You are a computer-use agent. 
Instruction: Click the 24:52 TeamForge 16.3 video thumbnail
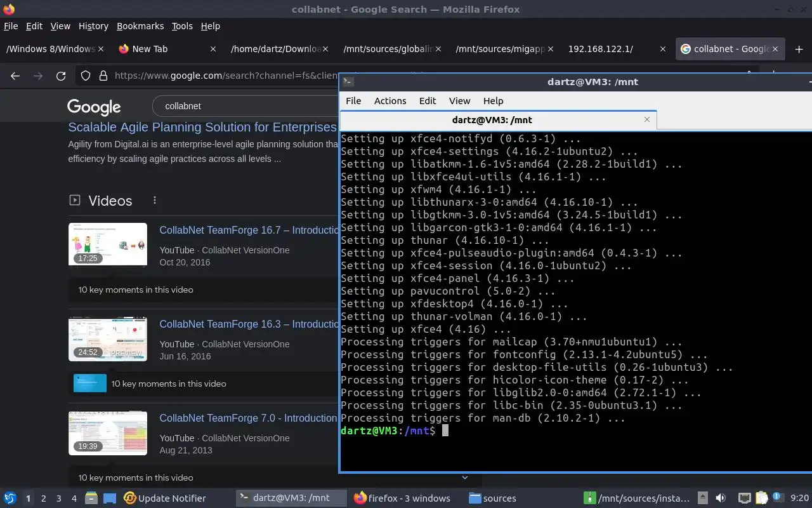(108, 338)
